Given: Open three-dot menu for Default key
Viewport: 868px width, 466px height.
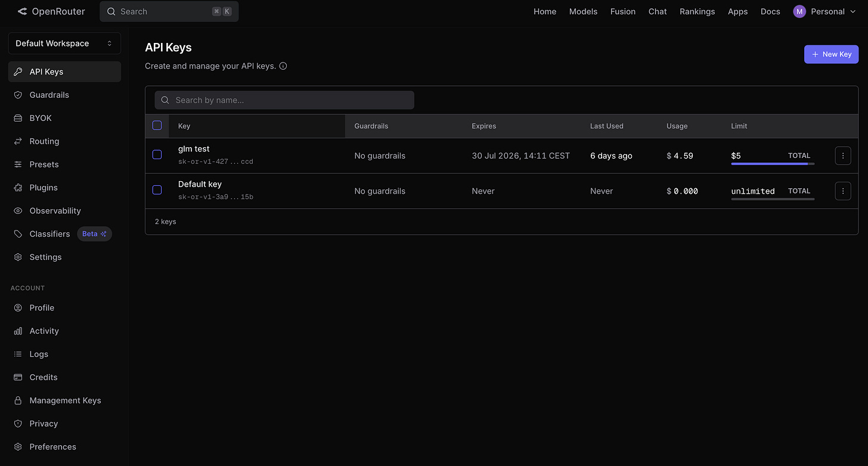Looking at the screenshot, I should click(843, 191).
